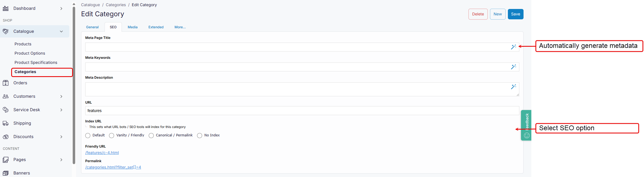Click the magic wand beside Meta Page Title
This screenshot has height=177, width=644.
click(x=513, y=47)
